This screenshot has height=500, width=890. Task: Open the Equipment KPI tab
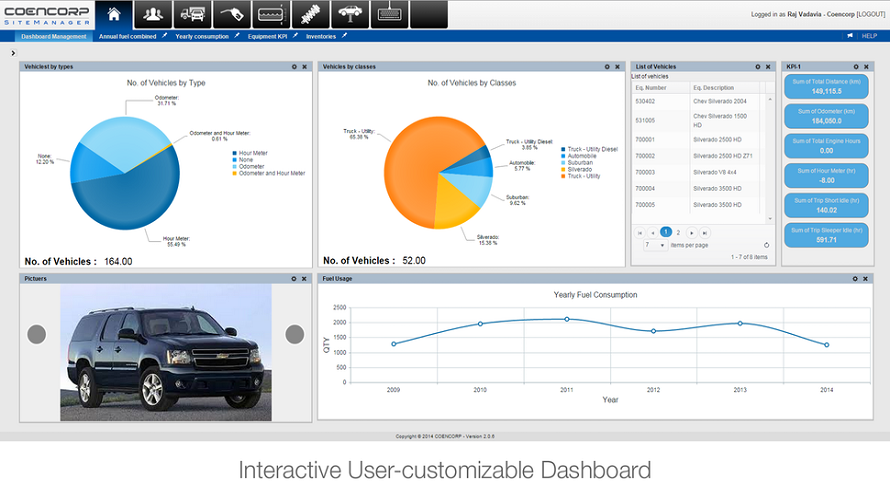click(x=267, y=36)
